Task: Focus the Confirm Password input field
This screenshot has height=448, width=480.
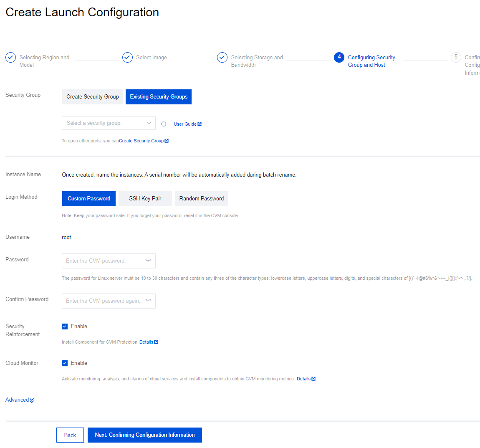Action: click(109, 301)
